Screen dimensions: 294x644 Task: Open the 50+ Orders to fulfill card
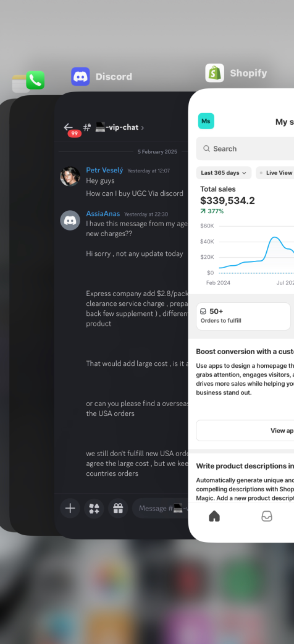click(243, 316)
